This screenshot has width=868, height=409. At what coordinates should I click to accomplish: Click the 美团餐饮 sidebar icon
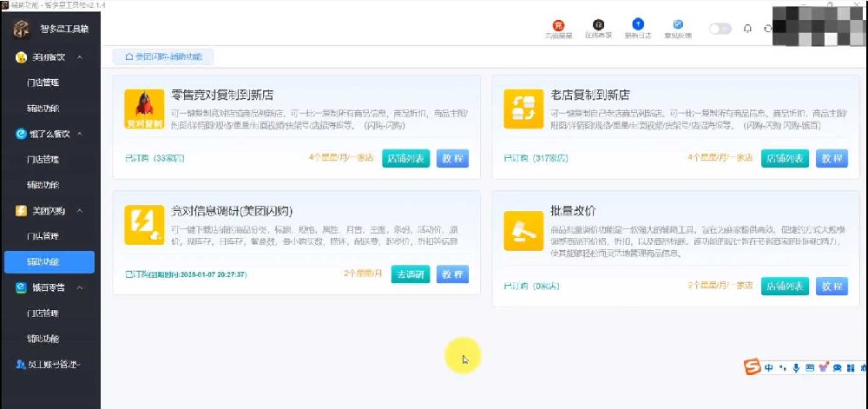[21, 57]
